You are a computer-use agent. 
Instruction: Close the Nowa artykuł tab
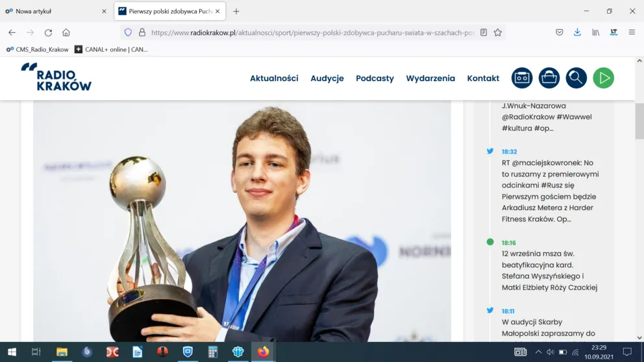pyautogui.click(x=104, y=11)
